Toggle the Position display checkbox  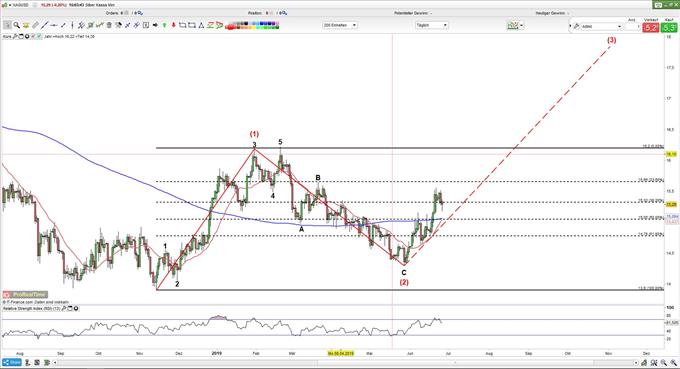272,13
